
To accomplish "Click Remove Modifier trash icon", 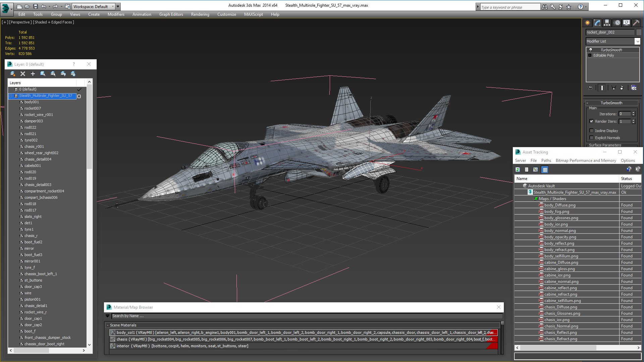I will (622, 88).
